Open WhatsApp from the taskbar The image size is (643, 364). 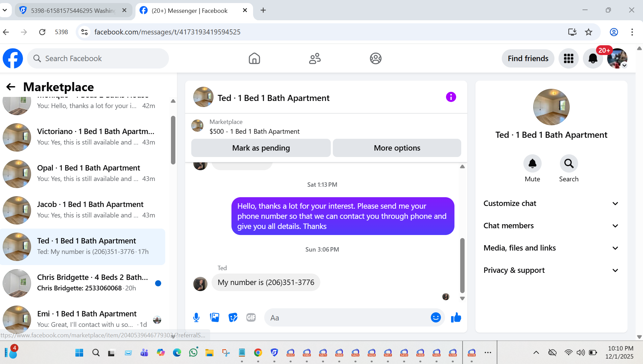point(193,353)
